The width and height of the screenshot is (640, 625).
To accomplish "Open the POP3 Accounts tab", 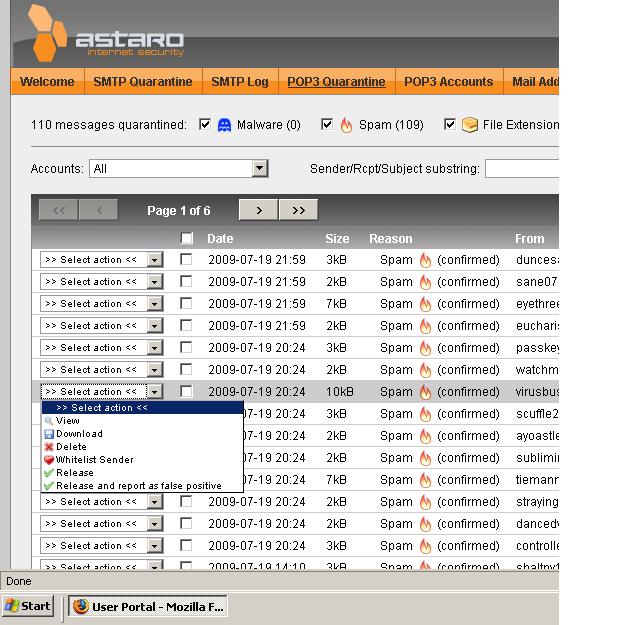I will 449,82.
